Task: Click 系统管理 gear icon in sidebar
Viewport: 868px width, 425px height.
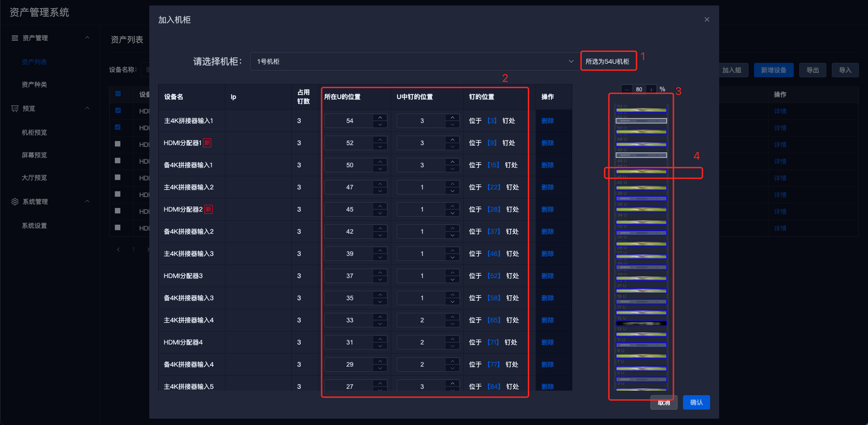Action: tap(15, 202)
